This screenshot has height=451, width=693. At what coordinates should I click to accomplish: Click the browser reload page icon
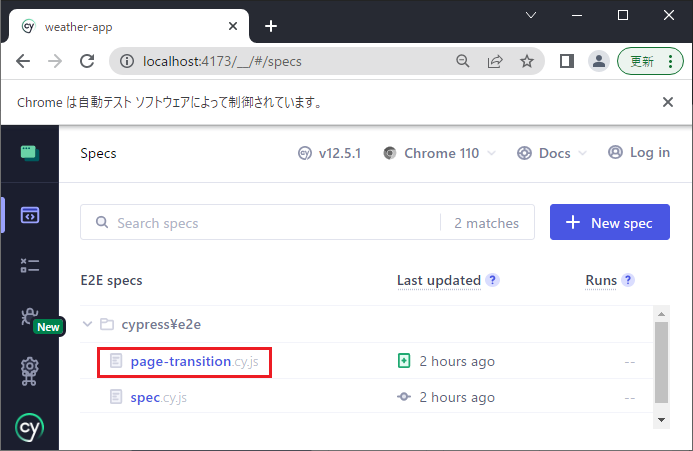87,61
